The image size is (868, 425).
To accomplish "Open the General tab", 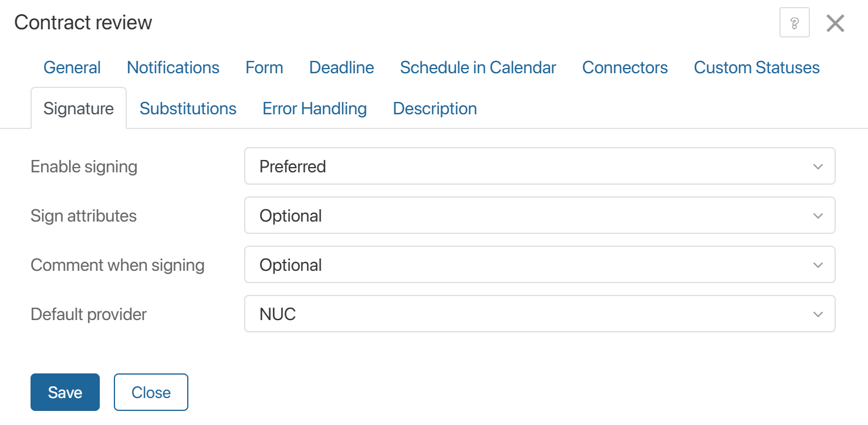I will [72, 67].
